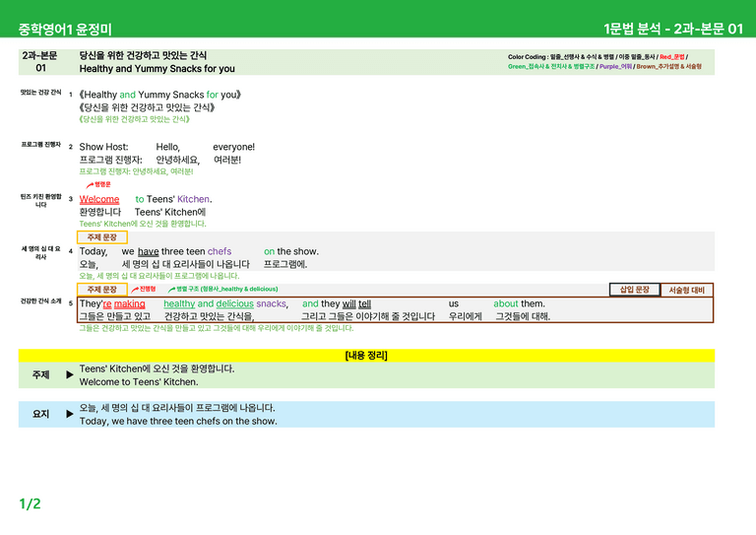Click the 'Purple_어휘' legend entry
756x535 pixels.
(x=615, y=67)
